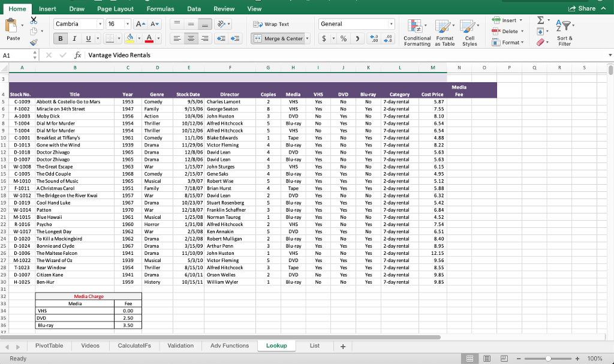
Task: Open the Paste options arrow
Action: pyautogui.click(x=22, y=25)
